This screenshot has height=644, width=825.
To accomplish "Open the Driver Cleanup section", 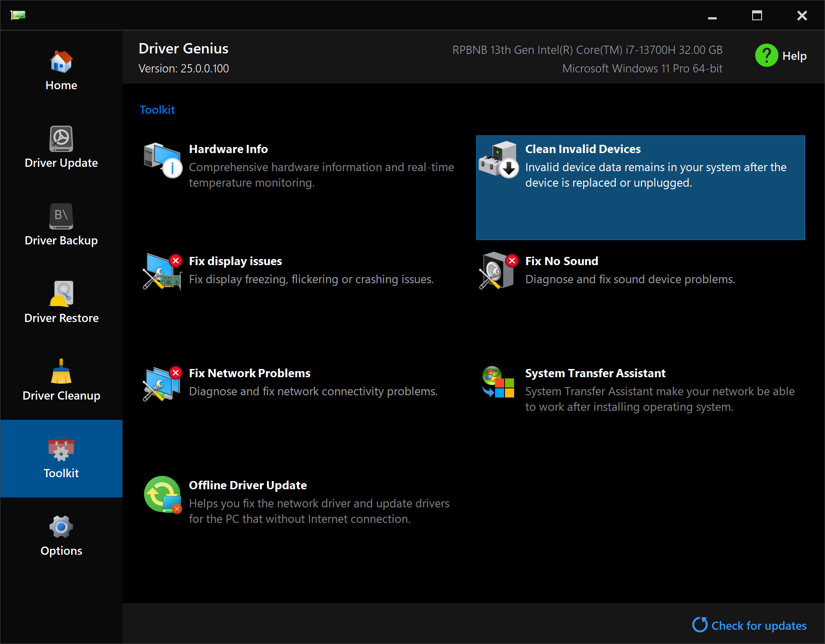I will pyautogui.click(x=61, y=380).
